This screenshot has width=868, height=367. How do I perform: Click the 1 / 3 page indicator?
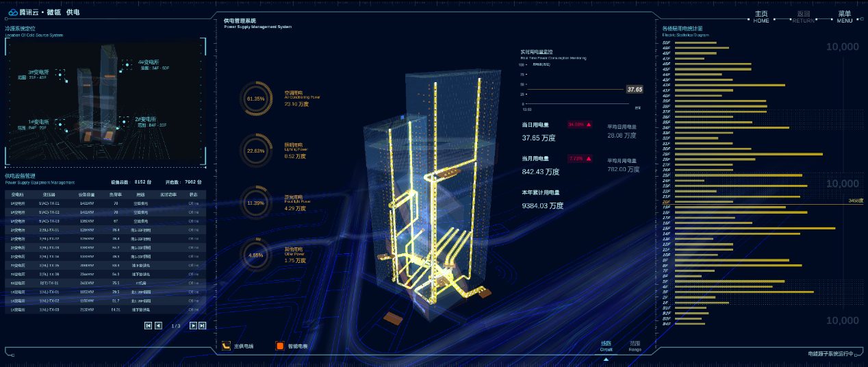coord(175,326)
